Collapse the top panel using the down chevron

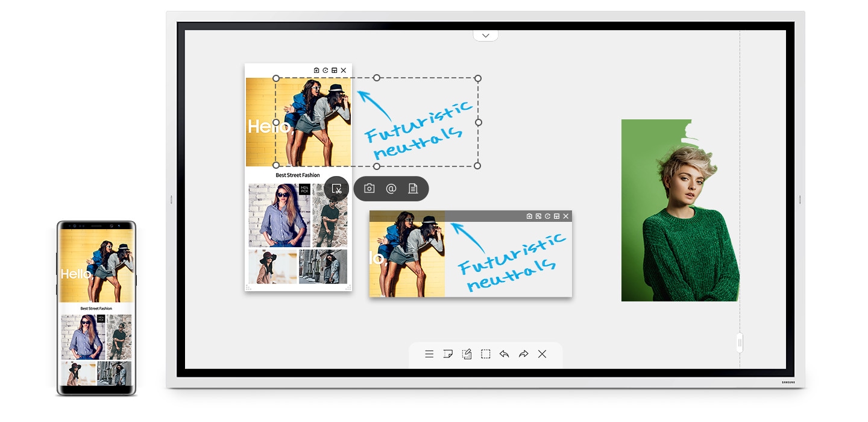coord(485,34)
